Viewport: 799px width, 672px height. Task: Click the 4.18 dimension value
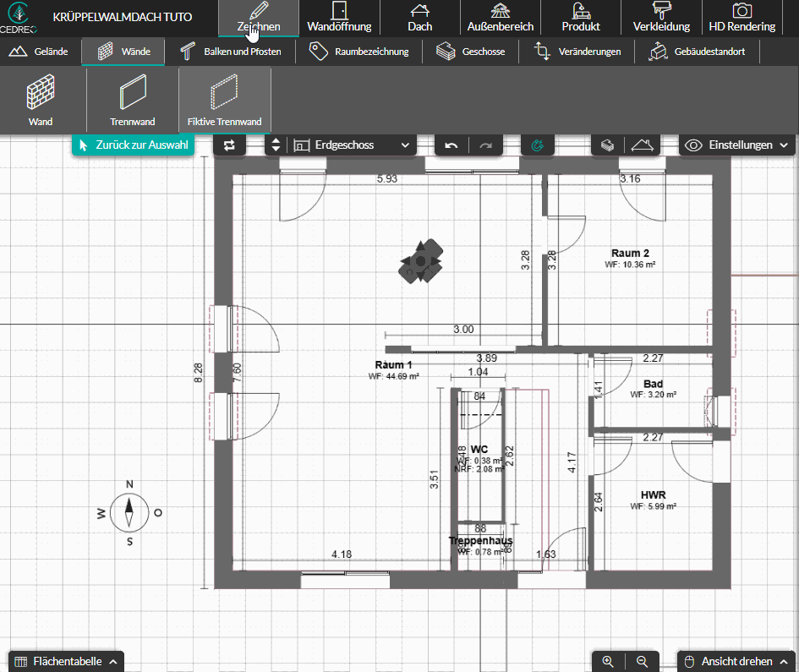pyautogui.click(x=342, y=555)
